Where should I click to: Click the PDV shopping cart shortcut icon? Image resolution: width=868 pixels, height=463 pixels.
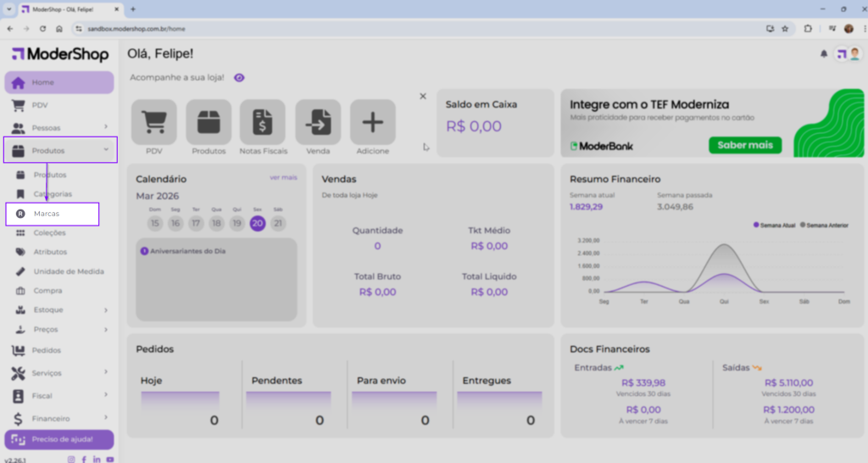pyautogui.click(x=153, y=122)
